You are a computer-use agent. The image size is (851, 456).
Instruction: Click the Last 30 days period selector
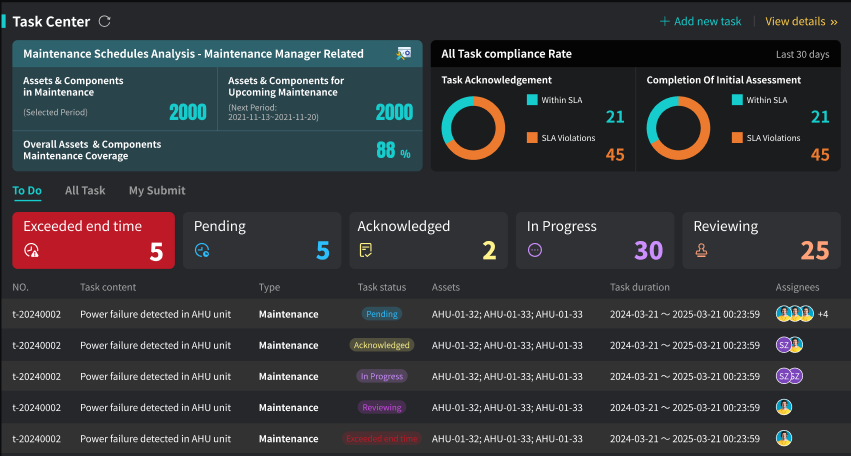tap(802, 54)
